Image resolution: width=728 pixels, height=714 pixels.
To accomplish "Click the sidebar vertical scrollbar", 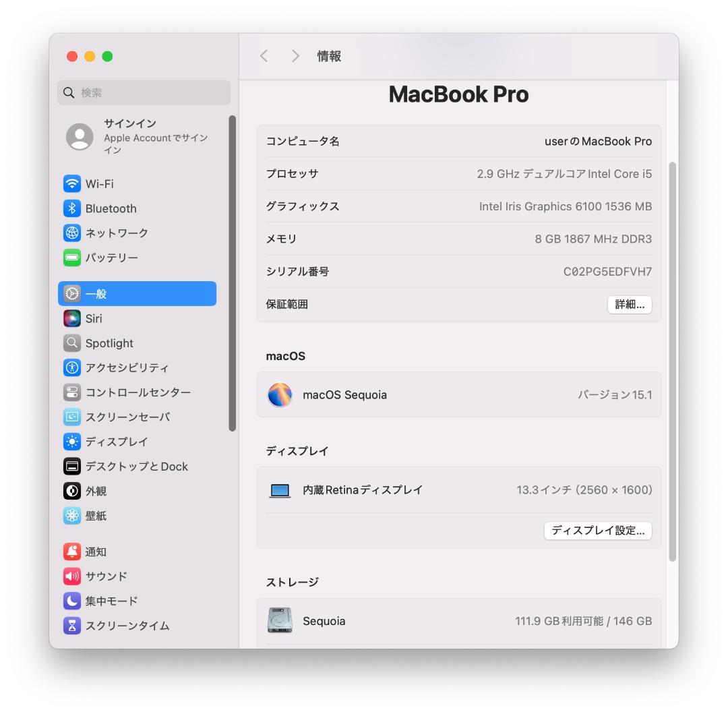I will click(x=232, y=274).
